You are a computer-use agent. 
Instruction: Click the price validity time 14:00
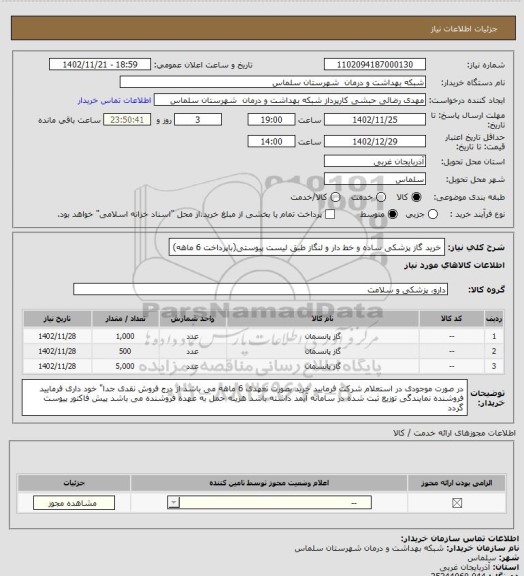272,141
